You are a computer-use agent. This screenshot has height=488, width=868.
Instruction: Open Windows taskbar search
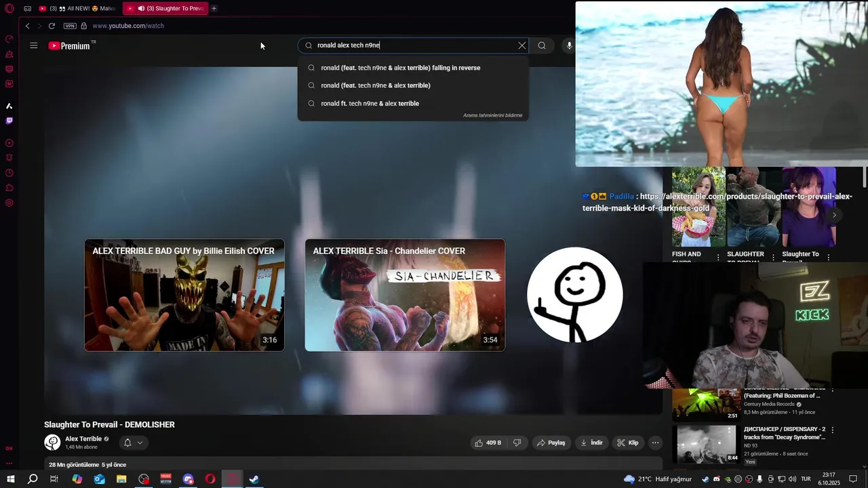pos(33,479)
